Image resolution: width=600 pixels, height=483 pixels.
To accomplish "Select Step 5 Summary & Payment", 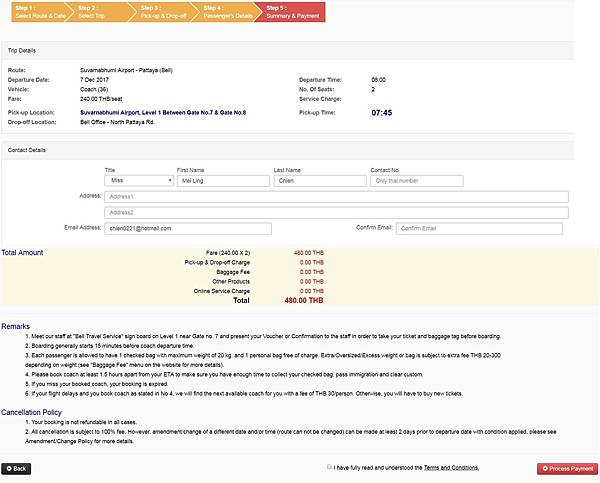I will 292,12.
